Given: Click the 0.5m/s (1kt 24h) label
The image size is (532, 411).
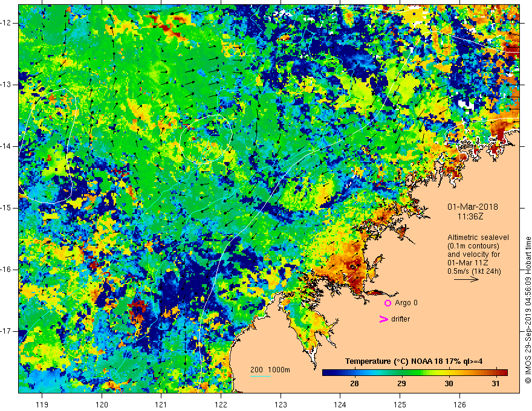Looking at the screenshot, I should click(474, 271).
